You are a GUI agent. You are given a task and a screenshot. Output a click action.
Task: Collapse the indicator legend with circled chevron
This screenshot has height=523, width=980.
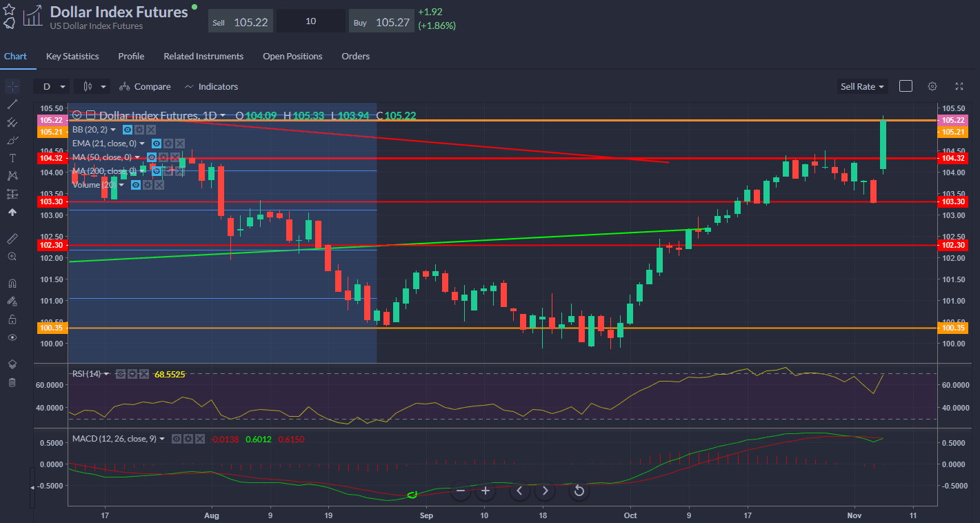(x=77, y=116)
